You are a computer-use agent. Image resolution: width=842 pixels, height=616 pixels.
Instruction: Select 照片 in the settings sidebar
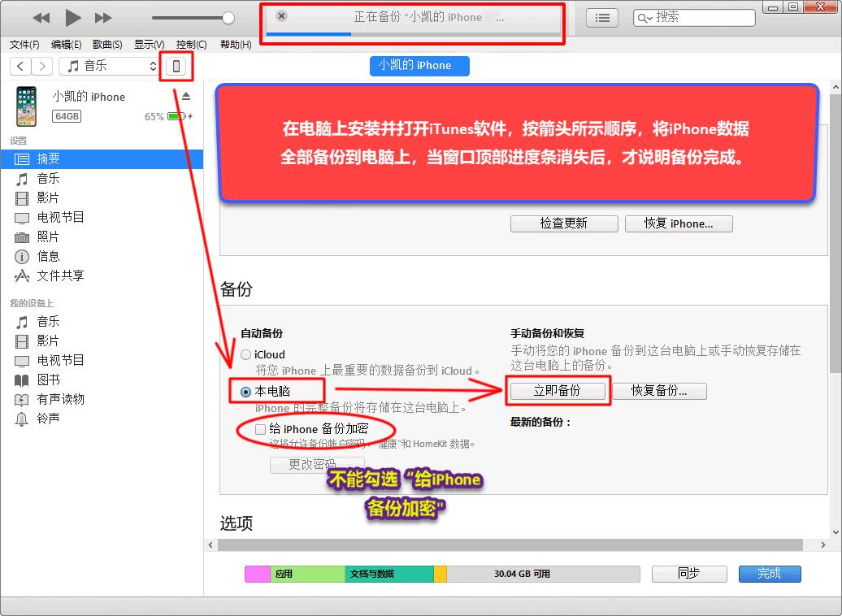48,236
